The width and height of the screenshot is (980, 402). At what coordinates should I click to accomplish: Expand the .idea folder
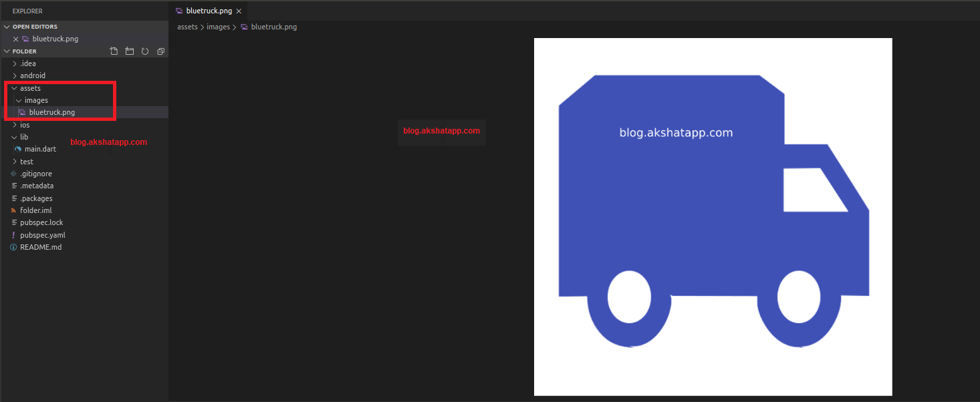27,64
